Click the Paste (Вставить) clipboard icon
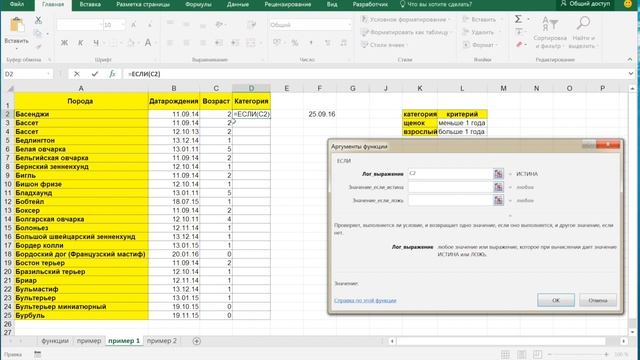The image size is (640, 360). tap(17, 25)
